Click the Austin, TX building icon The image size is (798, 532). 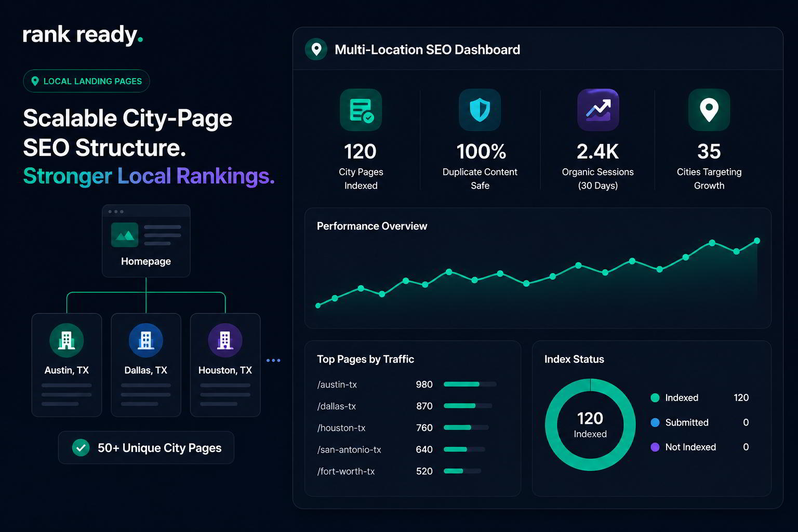click(x=66, y=340)
